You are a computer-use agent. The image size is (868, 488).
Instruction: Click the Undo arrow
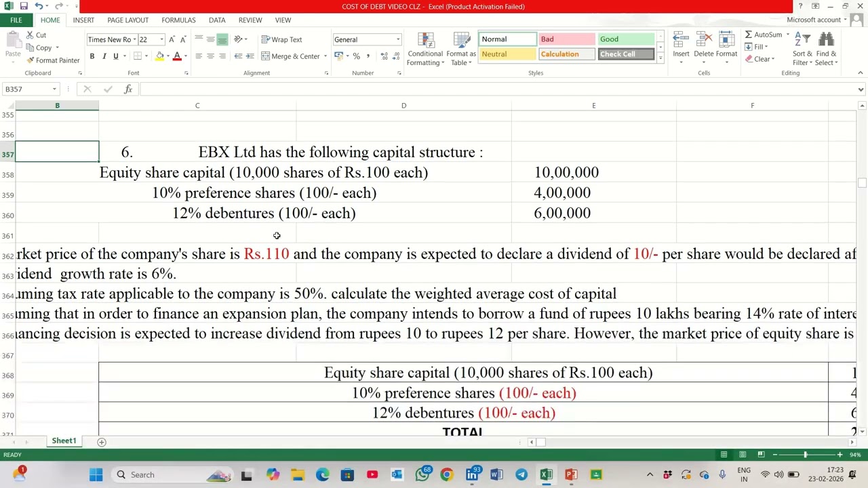point(39,6)
